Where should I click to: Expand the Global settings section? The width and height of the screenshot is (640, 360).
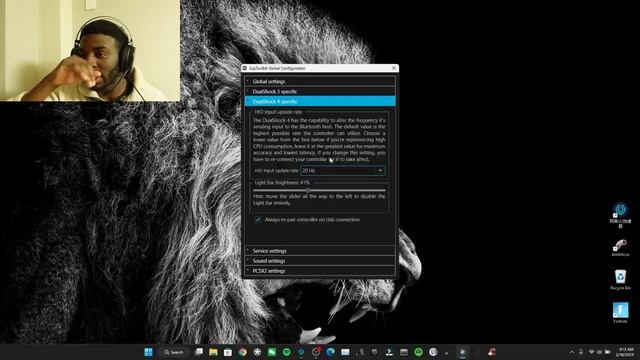(x=320, y=81)
